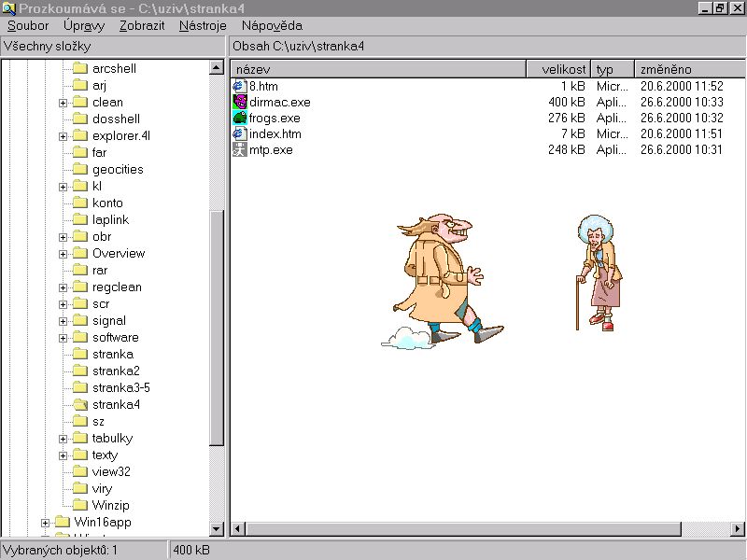Expand the software folder branch
Image resolution: width=747 pixels, height=560 pixels.
click(63, 338)
